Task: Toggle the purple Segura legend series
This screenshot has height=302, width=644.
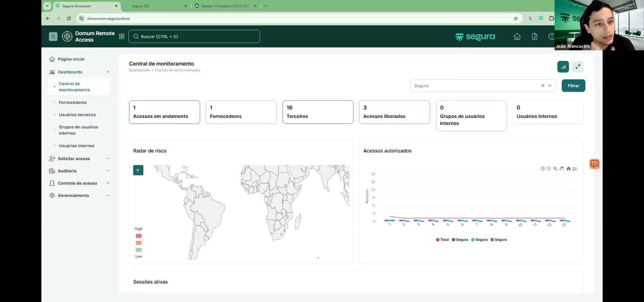Action: pos(460,240)
